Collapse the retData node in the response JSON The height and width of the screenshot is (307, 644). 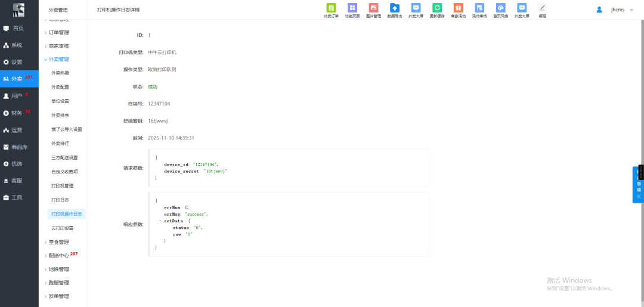160,221
